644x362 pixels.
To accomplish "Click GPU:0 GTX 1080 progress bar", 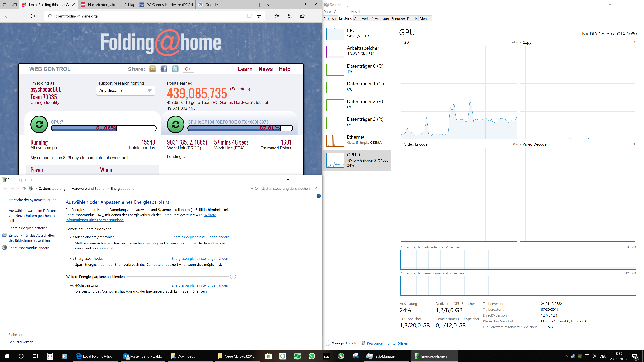I will [x=240, y=128].
